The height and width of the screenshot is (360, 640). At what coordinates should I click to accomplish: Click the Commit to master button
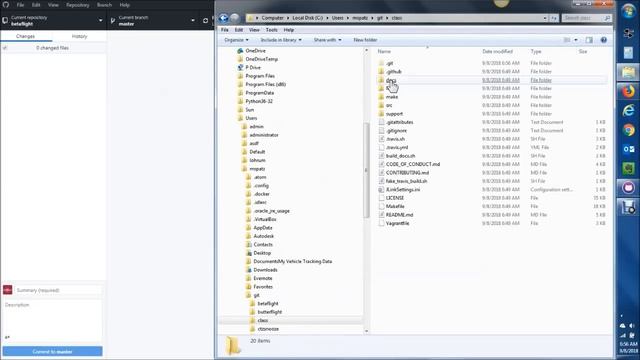coord(52,351)
